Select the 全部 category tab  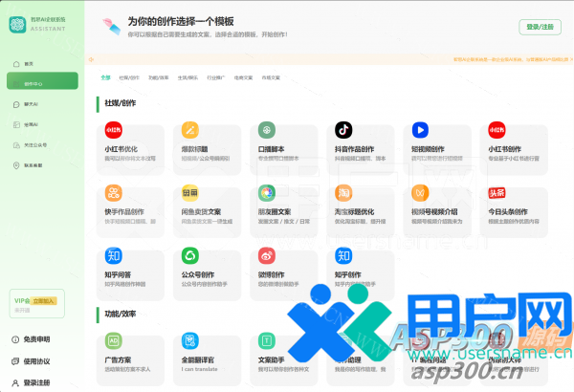105,76
